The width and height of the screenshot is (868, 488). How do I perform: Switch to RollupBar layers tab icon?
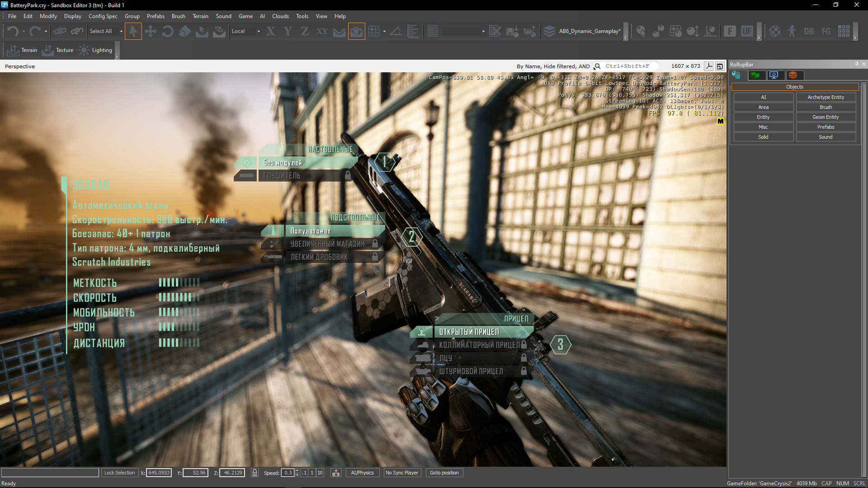(793, 75)
